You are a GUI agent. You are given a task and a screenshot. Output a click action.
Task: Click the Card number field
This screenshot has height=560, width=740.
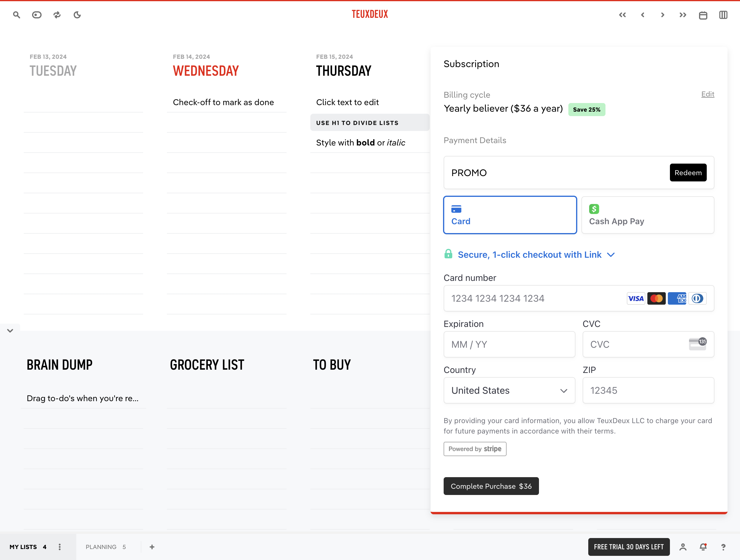(579, 298)
